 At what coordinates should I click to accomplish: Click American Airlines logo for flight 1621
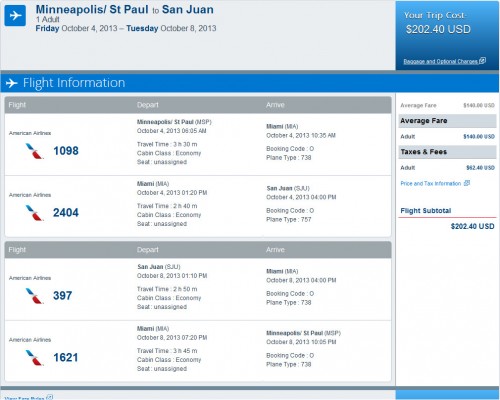[x=34, y=358]
